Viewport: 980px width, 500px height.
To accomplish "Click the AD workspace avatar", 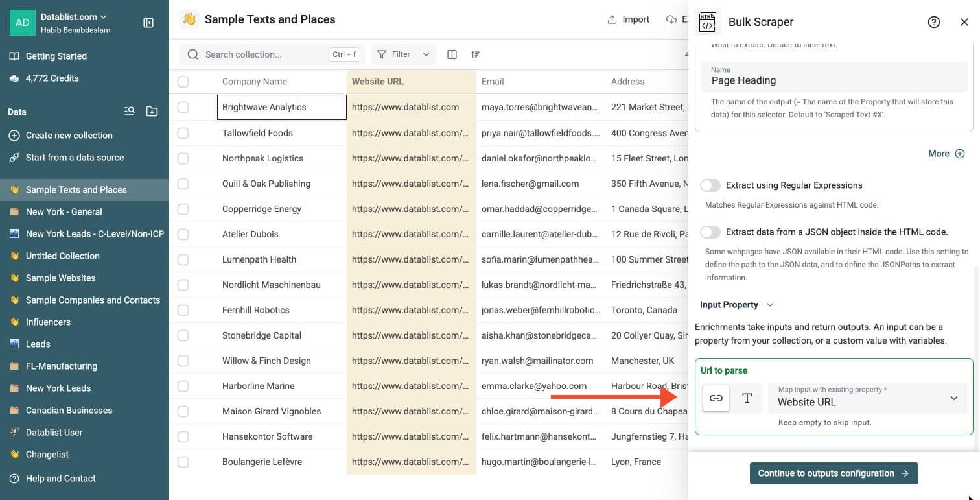I will (23, 23).
